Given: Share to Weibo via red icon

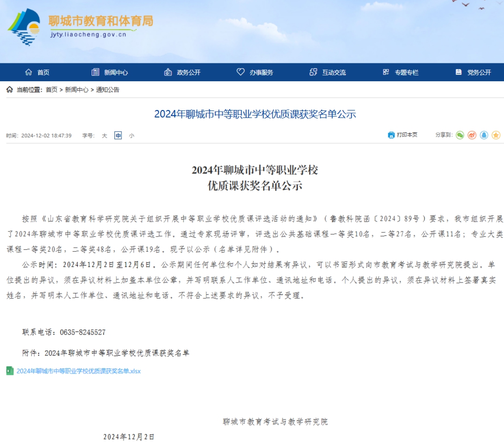Looking at the screenshot, I should click(472, 135).
